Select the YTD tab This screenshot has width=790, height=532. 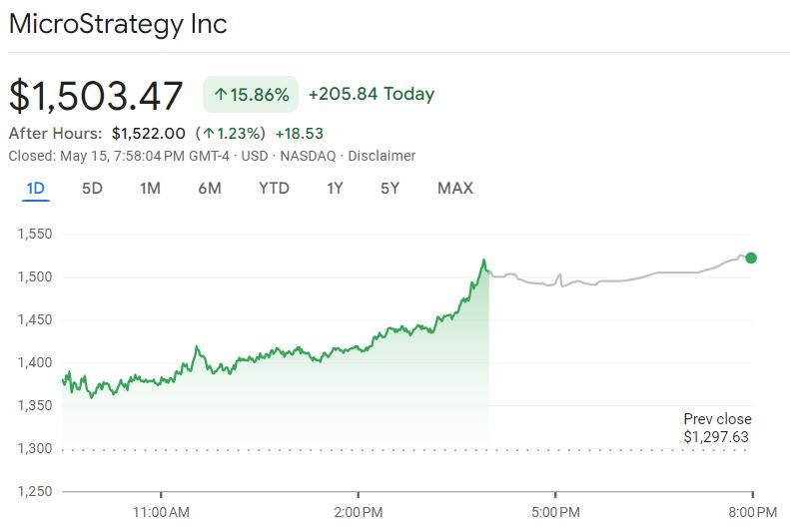tap(274, 189)
